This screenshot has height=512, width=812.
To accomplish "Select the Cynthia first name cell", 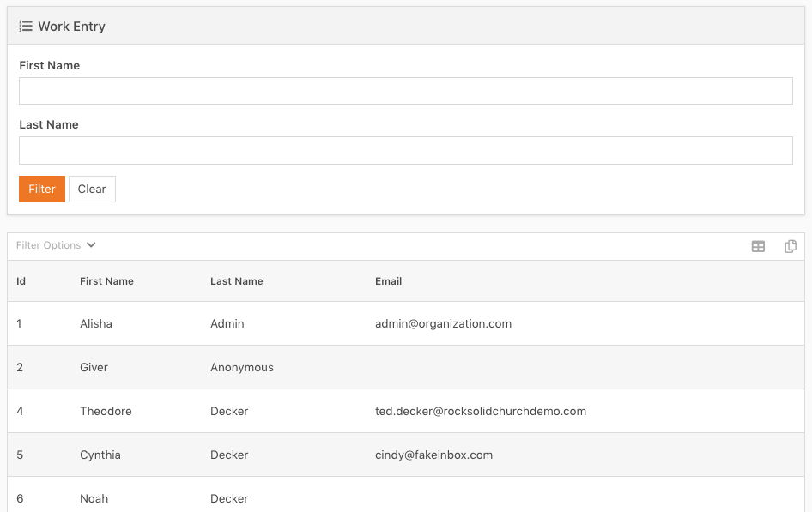I will (x=100, y=455).
